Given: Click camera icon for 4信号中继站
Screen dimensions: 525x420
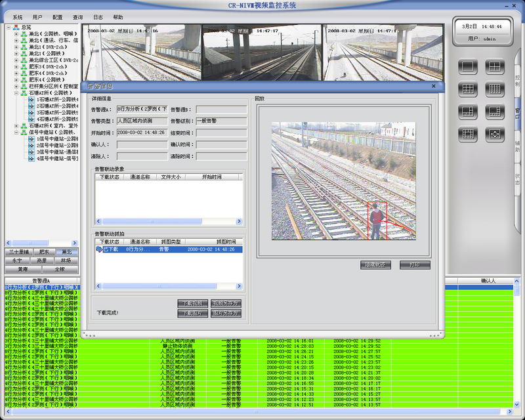Looking at the screenshot, I should tap(31, 158).
